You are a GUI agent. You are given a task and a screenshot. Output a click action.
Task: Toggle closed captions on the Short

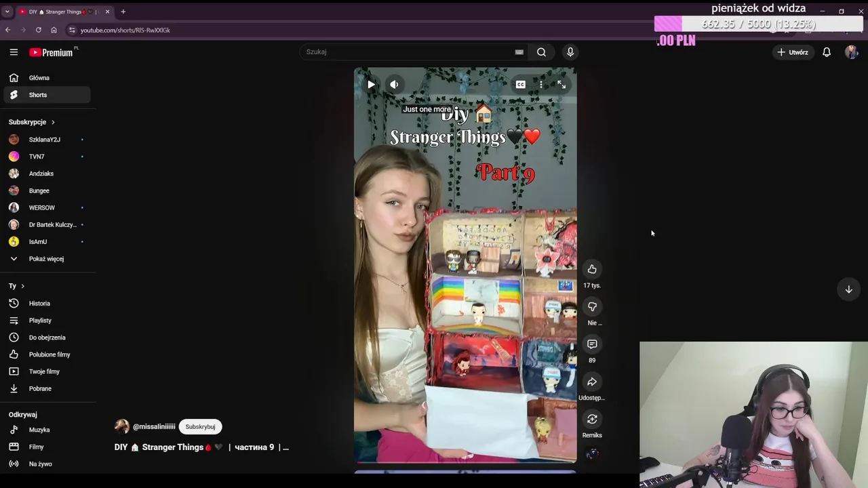point(520,85)
